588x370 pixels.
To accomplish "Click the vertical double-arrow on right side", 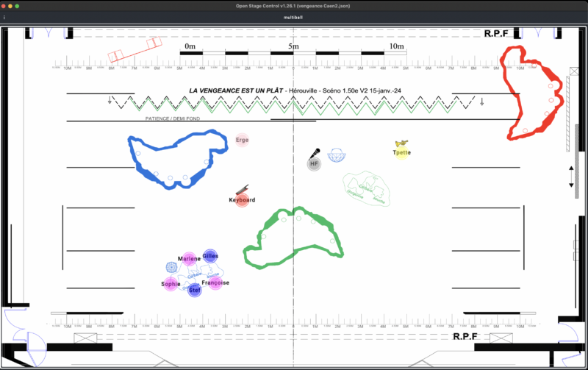I will tap(572, 177).
